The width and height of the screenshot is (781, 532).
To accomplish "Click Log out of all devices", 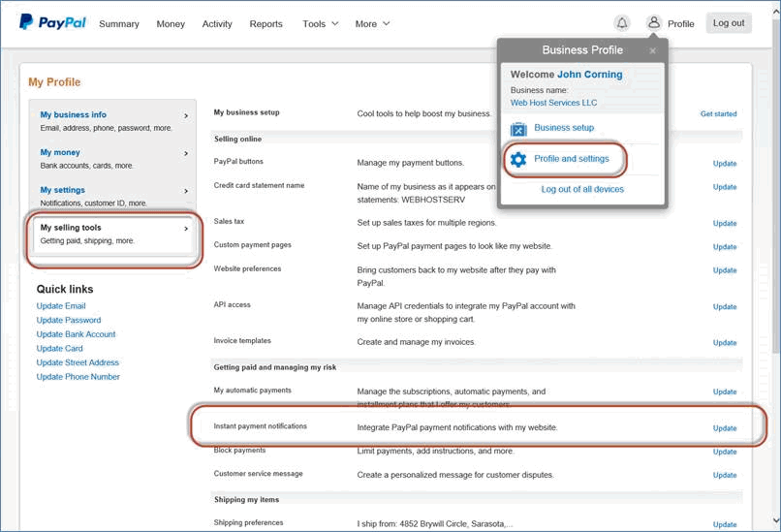I will (582, 189).
